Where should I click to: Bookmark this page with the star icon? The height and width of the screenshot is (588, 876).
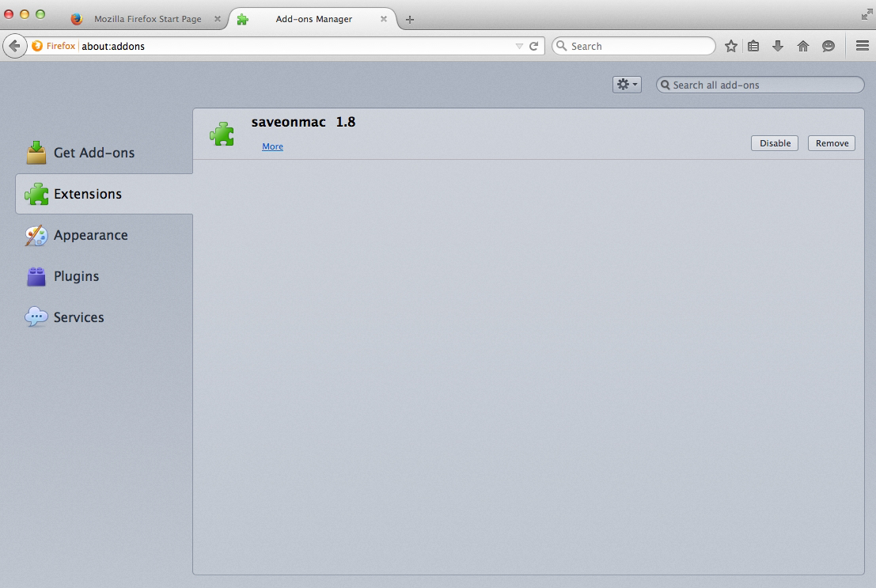tap(730, 47)
